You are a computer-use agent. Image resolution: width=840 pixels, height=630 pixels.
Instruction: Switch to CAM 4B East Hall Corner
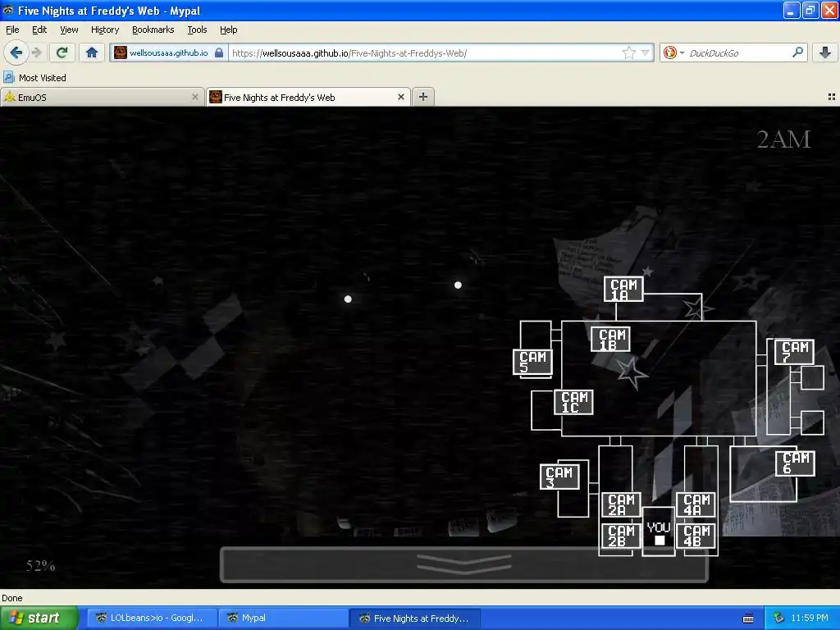pyautogui.click(x=696, y=536)
